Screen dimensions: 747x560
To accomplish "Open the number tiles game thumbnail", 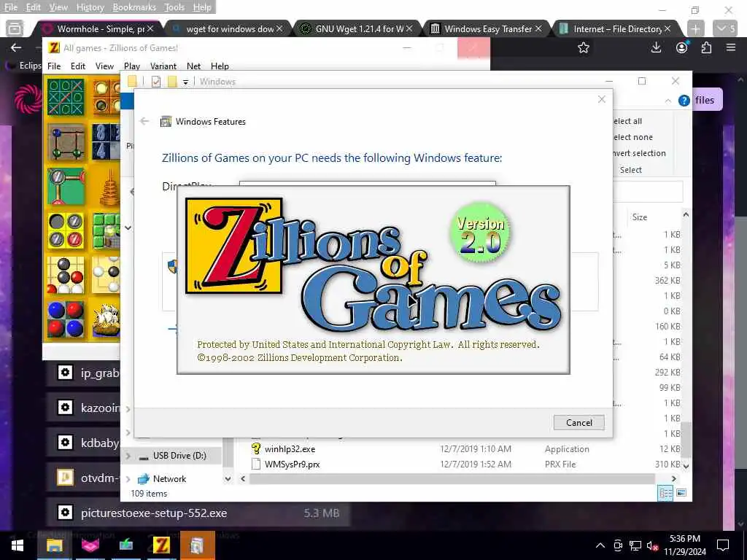I will pyautogui.click(x=107, y=142).
